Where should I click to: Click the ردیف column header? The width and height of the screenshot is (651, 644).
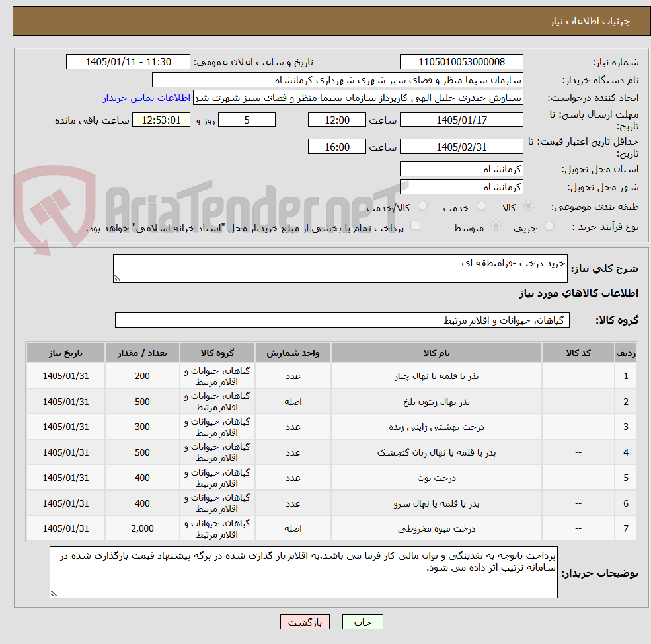[x=626, y=353]
